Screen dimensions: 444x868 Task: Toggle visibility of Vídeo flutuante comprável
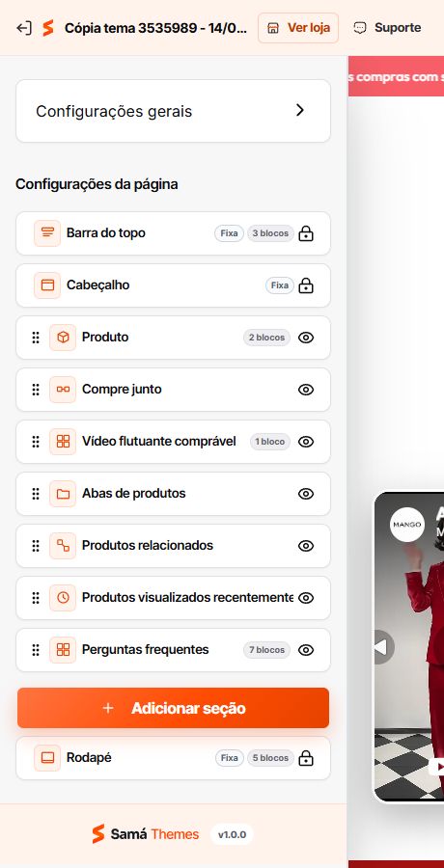pos(306,442)
